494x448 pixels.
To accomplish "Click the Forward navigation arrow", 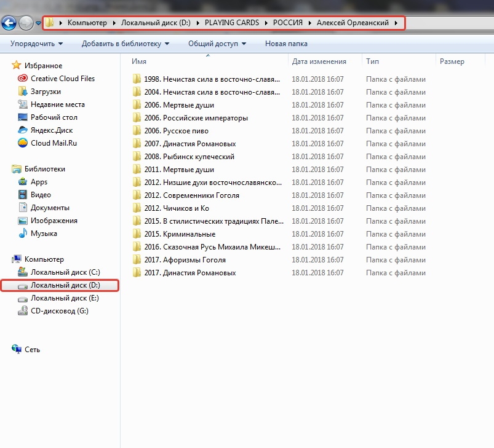I will click(x=26, y=23).
